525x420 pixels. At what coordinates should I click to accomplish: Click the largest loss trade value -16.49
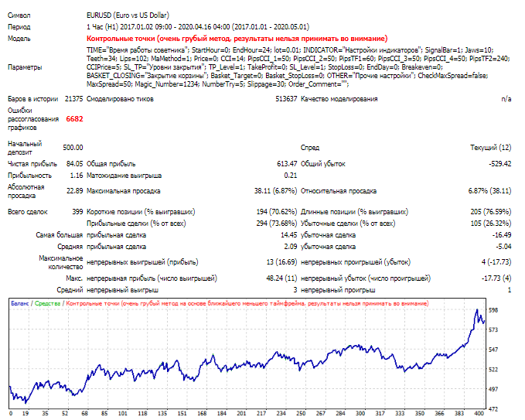point(502,235)
